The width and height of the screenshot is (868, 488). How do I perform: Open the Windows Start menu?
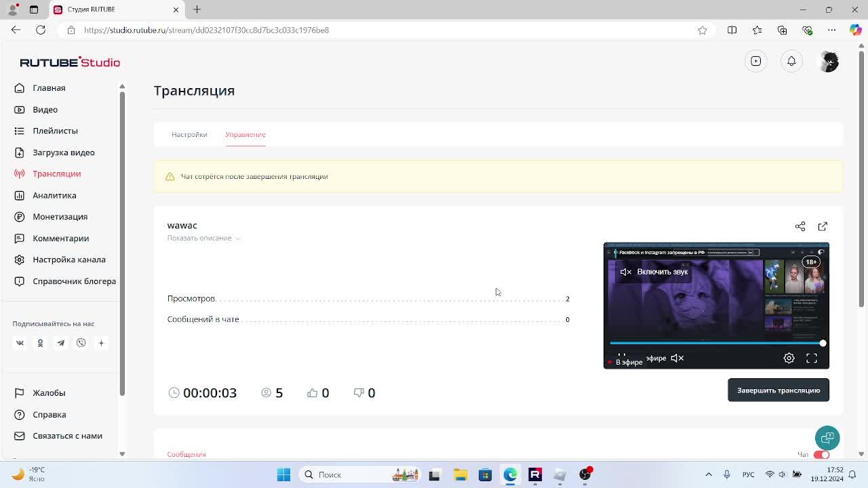tap(283, 474)
